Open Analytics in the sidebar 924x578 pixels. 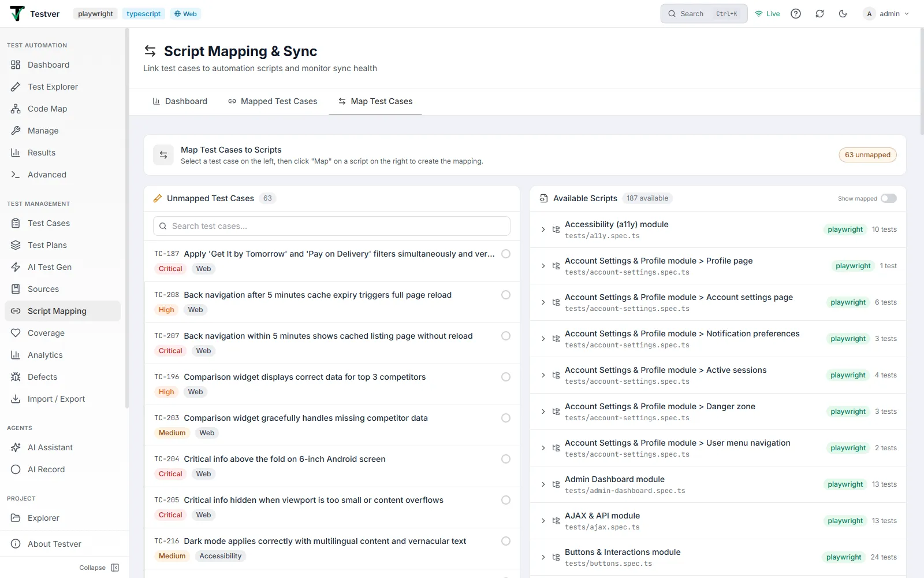click(62, 355)
